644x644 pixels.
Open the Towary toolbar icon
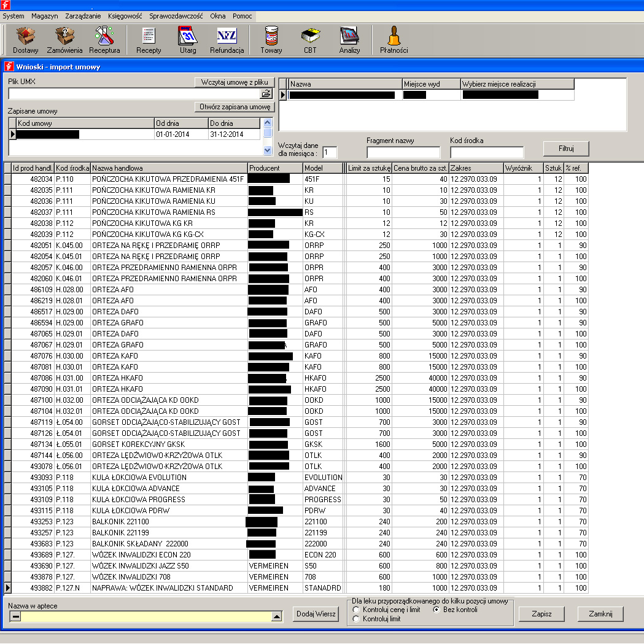click(271, 40)
